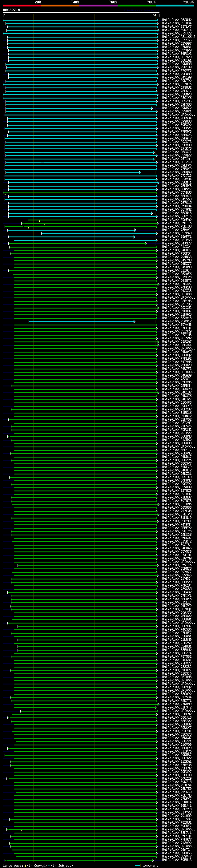This screenshot has width=197, height=868.
Task: Click the label UniRef100_Q8H534
Action: [x=176, y=118]
